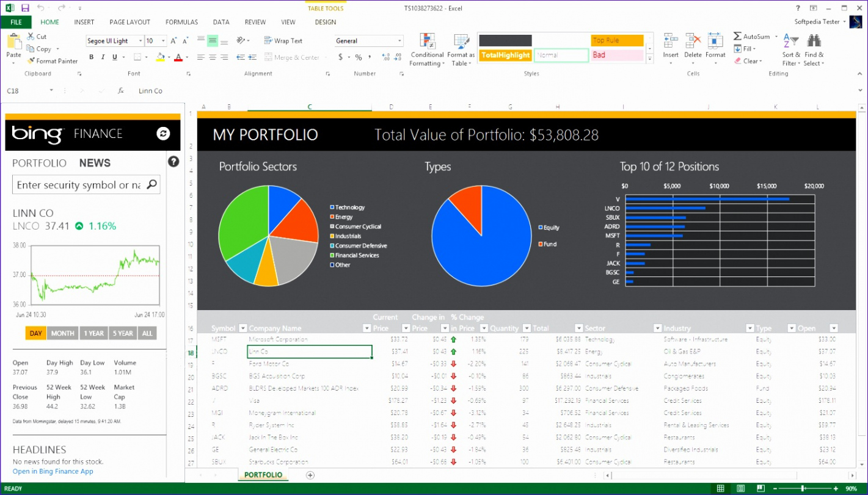Click the AutoSum icon
868x495 pixels.
[x=737, y=37]
